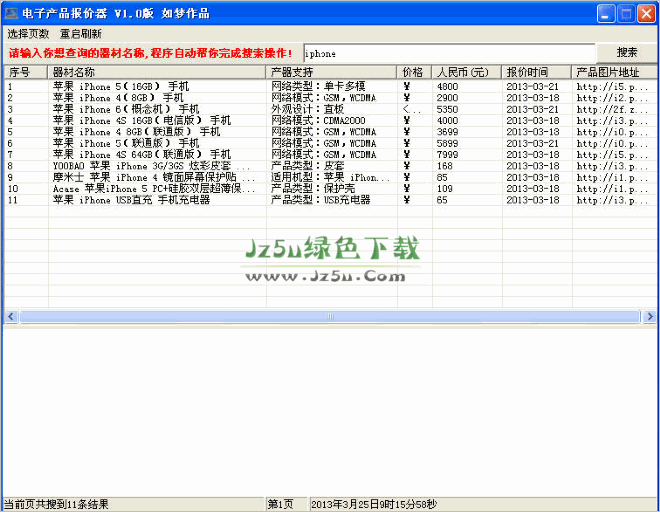This screenshot has height=512, width=660.
Task: Select row iPhone 4S 16GB(电信版) 手机
Action: pyautogui.click(x=330, y=120)
